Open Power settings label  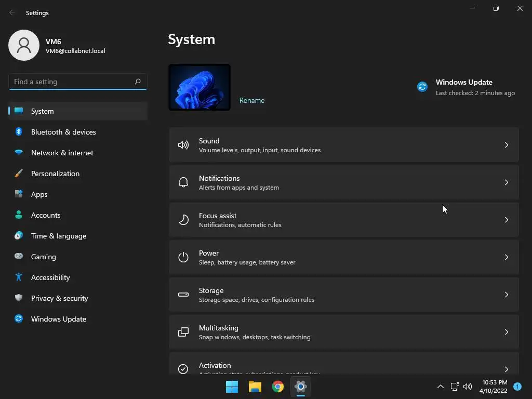[x=209, y=253]
